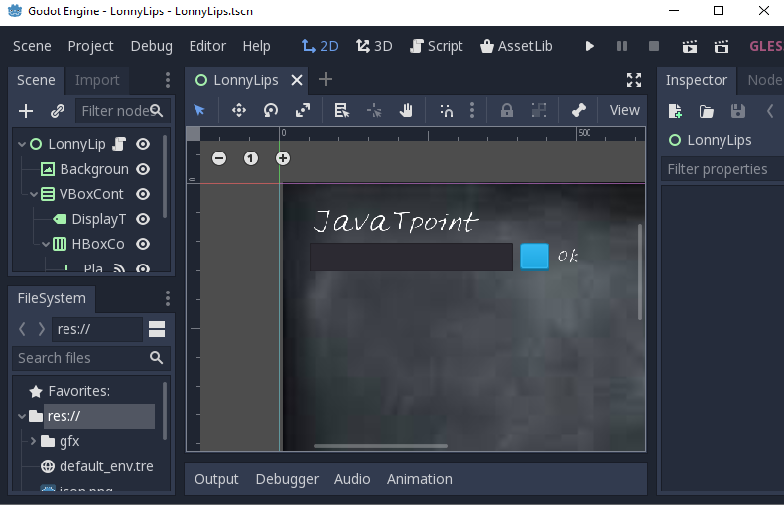The width and height of the screenshot is (784, 505).
Task: Open the skeleton bone options icon
Action: (x=578, y=110)
